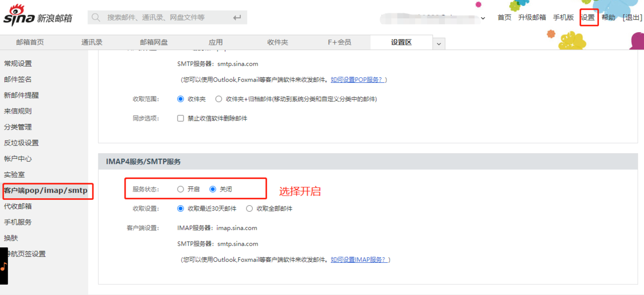Viewport: 644px width, 295px height.
Task: Click the Sina mail logo
Action: coord(38,17)
